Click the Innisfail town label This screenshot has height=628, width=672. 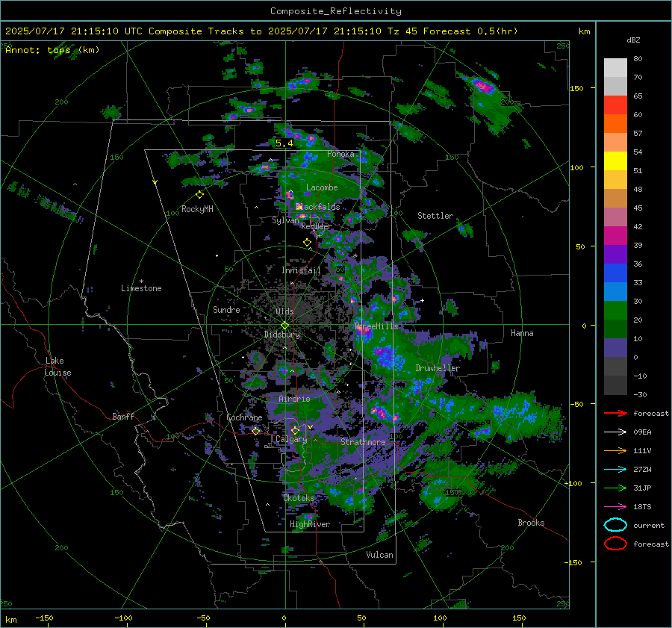click(301, 270)
